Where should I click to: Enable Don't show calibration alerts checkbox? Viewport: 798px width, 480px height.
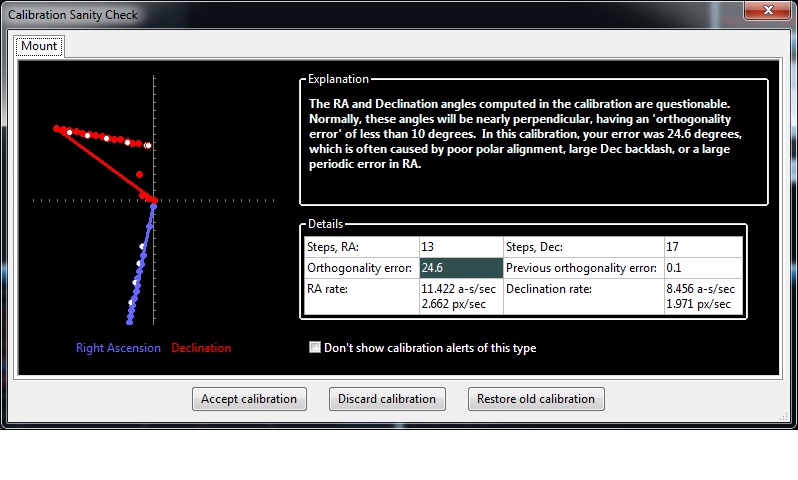(315, 348)
